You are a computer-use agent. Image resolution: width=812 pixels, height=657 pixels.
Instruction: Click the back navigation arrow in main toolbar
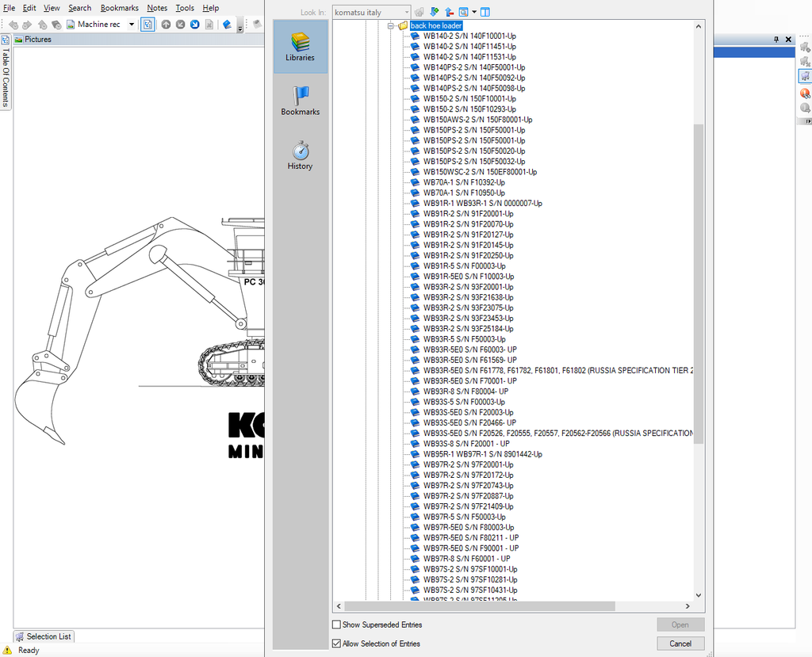pos(13,25)
